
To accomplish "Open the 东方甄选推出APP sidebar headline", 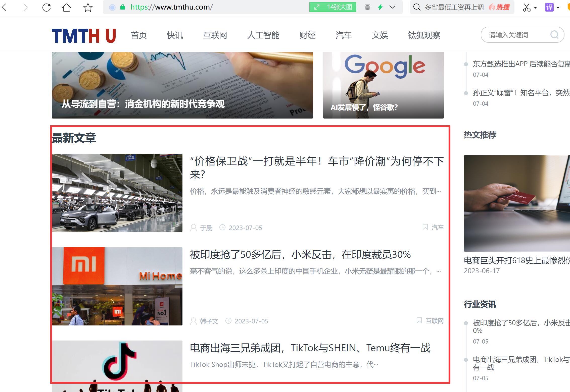I will pyautogui.click(x=521, y=64).
